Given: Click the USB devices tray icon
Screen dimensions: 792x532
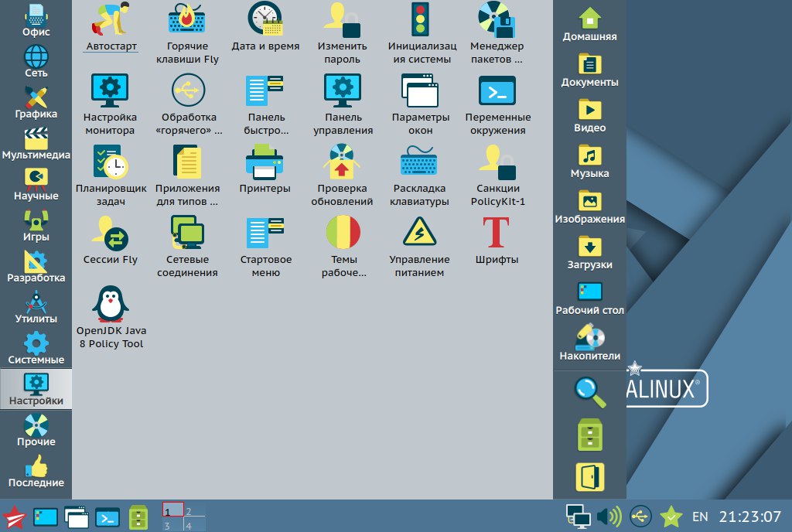Looking at the screenshot, I should tap(640, 517).
